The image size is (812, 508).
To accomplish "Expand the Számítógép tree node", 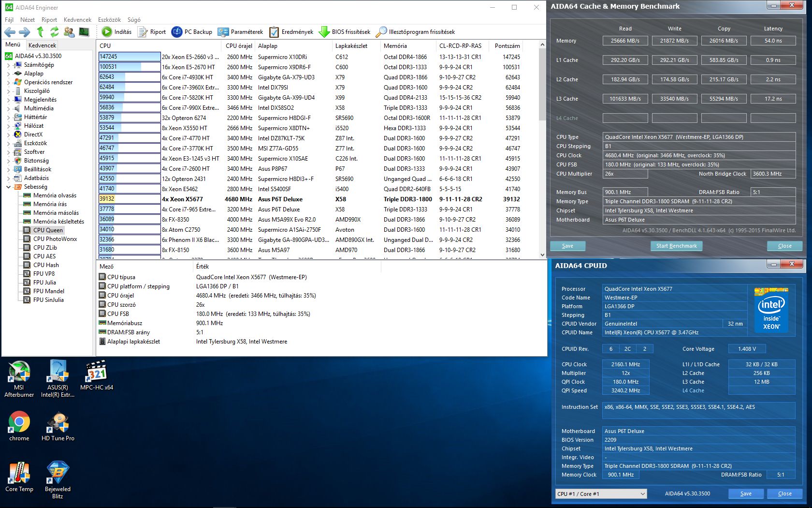I will click(8, 65).
